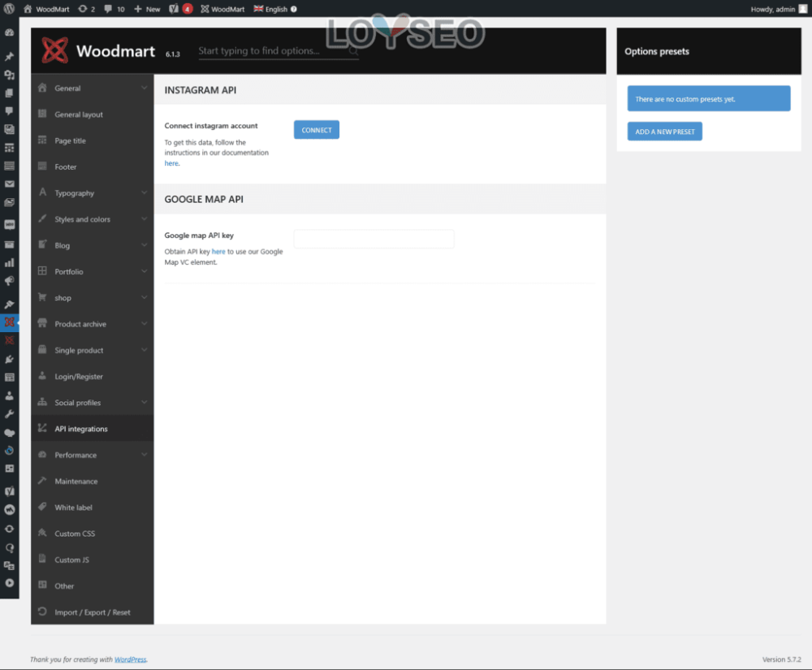The image size is (812, 670).
Task: Click the updates icon showing 2
Action: (87, 9)
